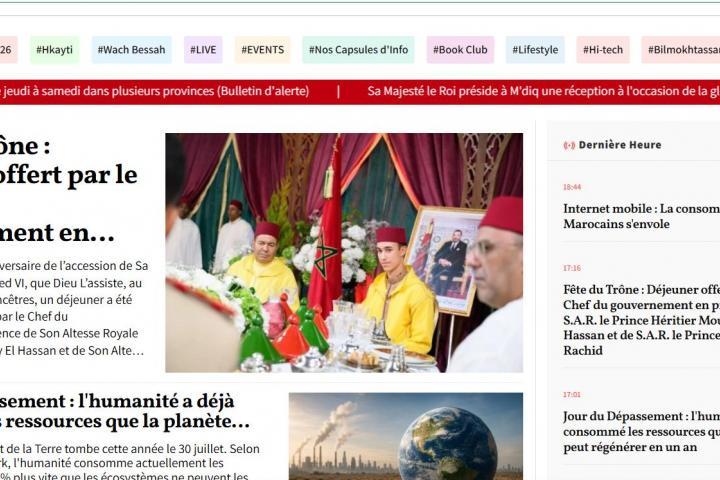Open 'Internet mobile' latest news item
This screenshot has height=480, width=720.
(641, 216)
